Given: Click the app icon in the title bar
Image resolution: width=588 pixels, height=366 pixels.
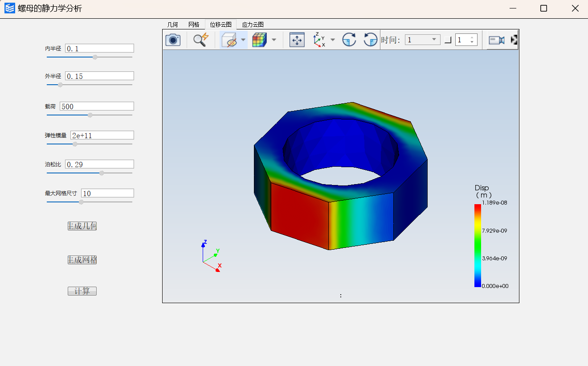Looking at the screenshot, I should coord(10,8).
